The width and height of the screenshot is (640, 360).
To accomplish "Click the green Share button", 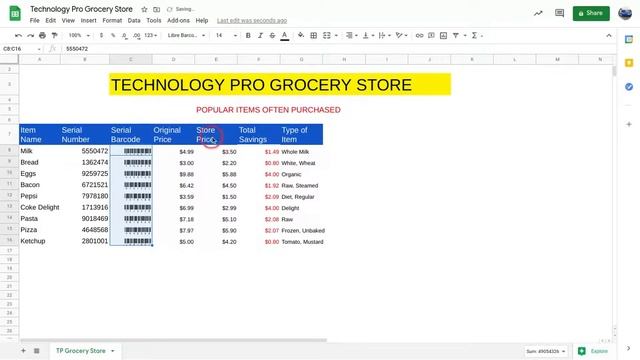I will [x=591, y=13].
